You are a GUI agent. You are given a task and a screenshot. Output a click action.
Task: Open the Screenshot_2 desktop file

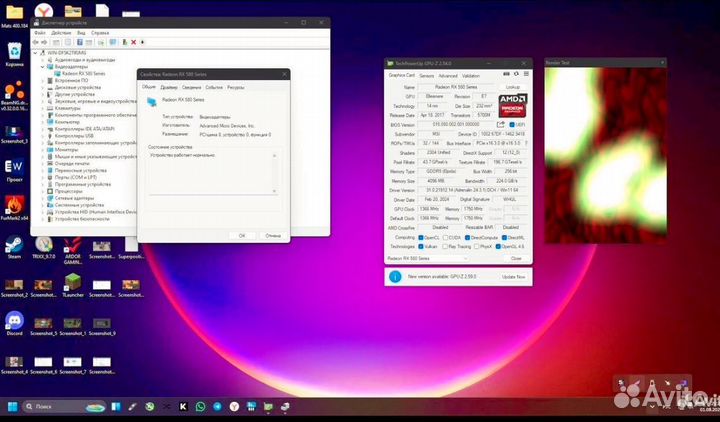click(14, 288)
